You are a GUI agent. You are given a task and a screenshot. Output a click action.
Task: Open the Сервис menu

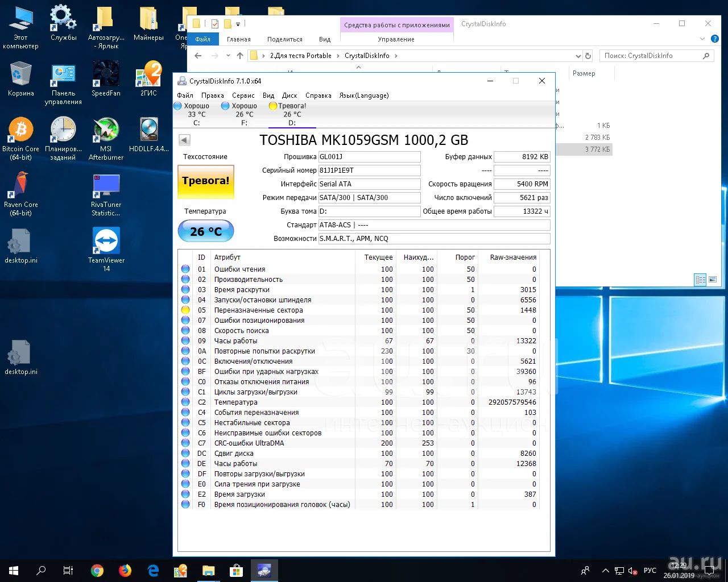pyautogui.click(x=243, y=95)
